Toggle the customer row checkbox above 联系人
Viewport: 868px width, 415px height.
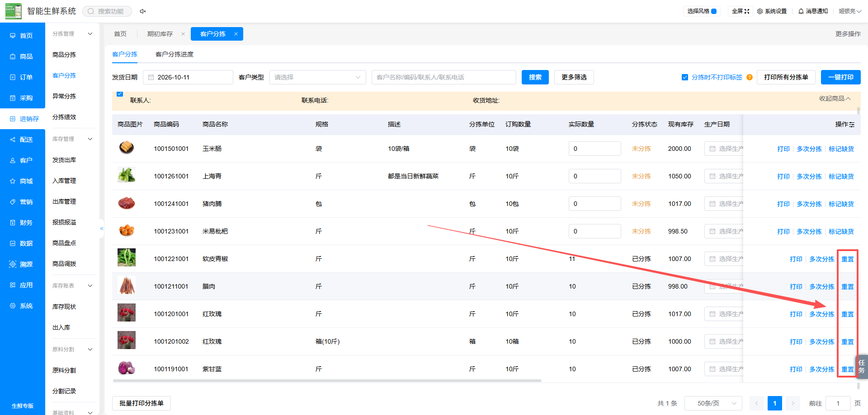pos(120,94)
